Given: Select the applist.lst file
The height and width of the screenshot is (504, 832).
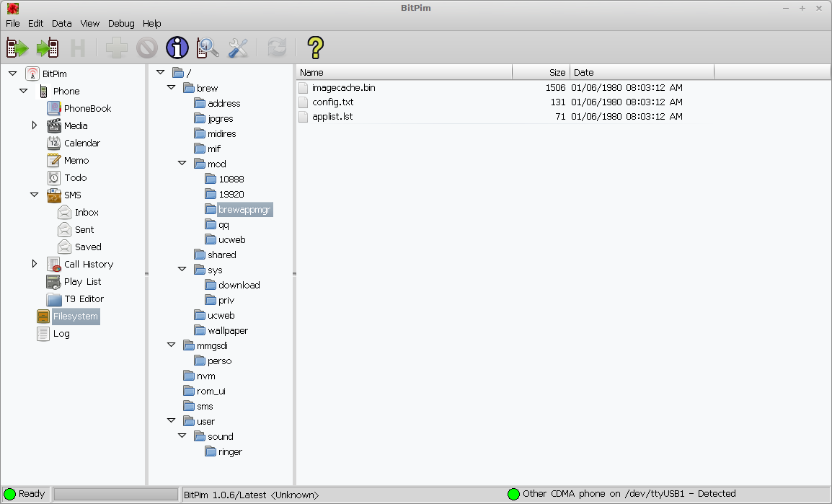Looking at the screenshot, I should coord(332,116).
